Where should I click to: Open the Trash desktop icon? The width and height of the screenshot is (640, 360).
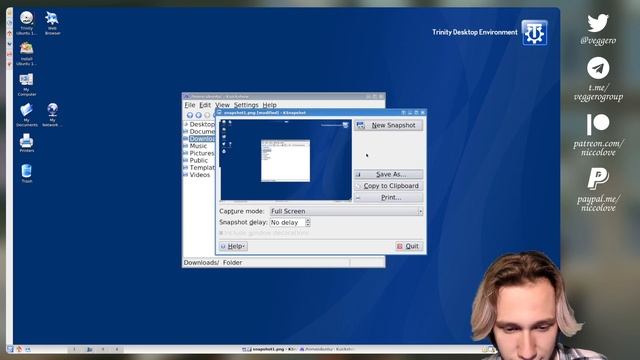point(27,173)
